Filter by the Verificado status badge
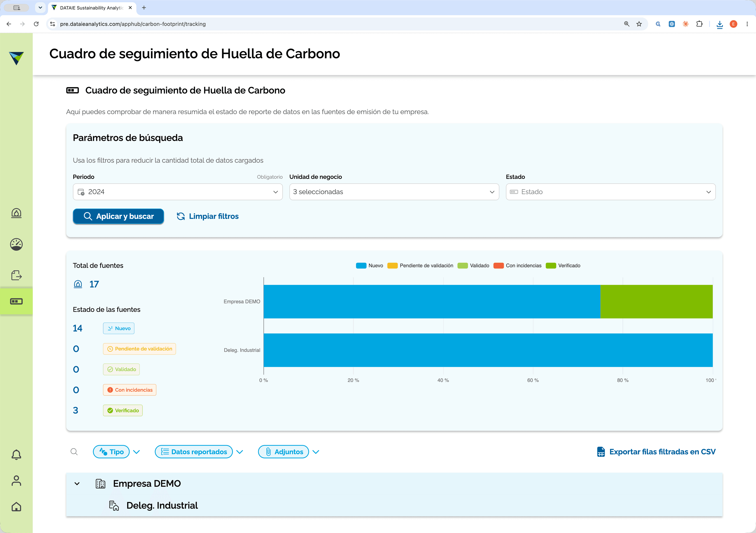This screenshot has height=533, width=756. click(x=123, y=410)
